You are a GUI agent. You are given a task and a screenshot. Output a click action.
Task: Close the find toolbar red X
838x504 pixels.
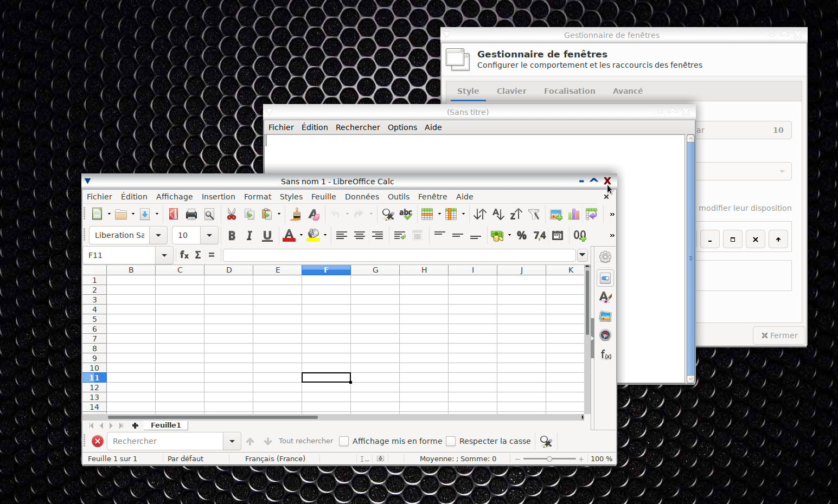pos(98,441)
